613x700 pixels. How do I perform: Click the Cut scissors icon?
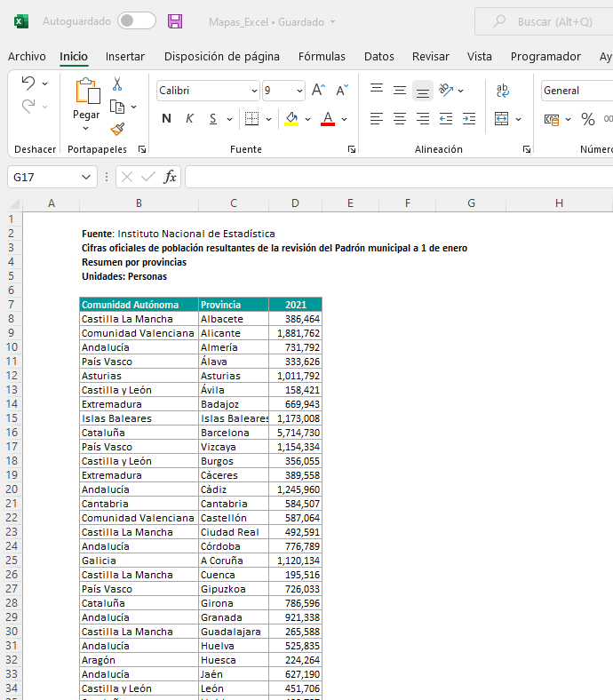pos(116,84)
